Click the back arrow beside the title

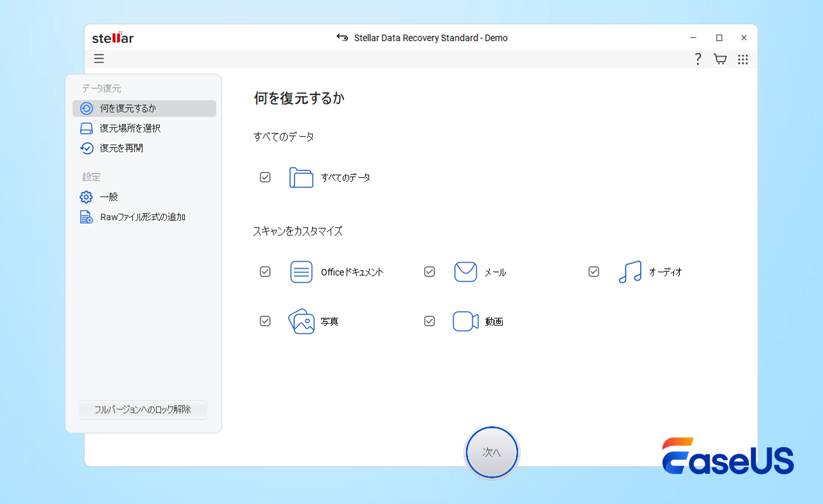coord(342,38)
